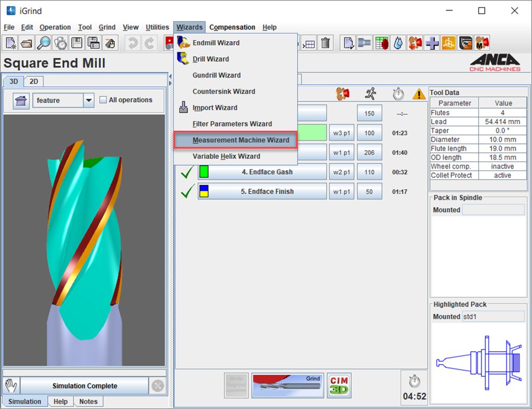Open file using the folder icon

[26, 43]
